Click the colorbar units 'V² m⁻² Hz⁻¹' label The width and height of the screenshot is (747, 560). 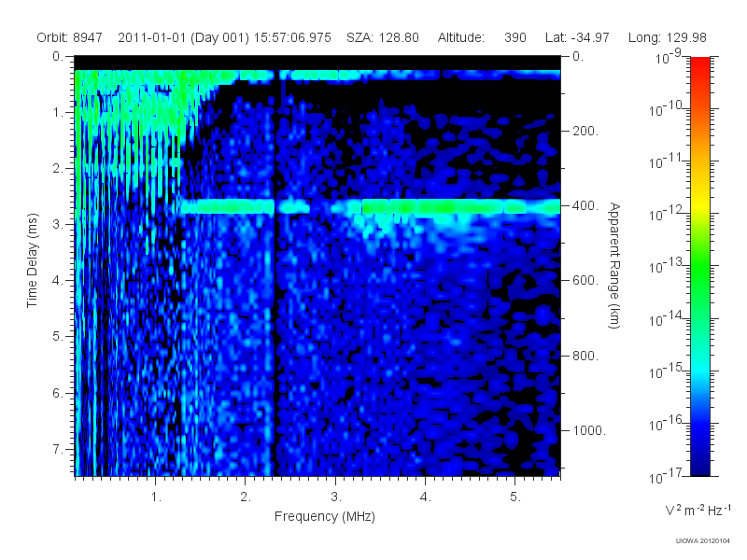pos(698,510)
